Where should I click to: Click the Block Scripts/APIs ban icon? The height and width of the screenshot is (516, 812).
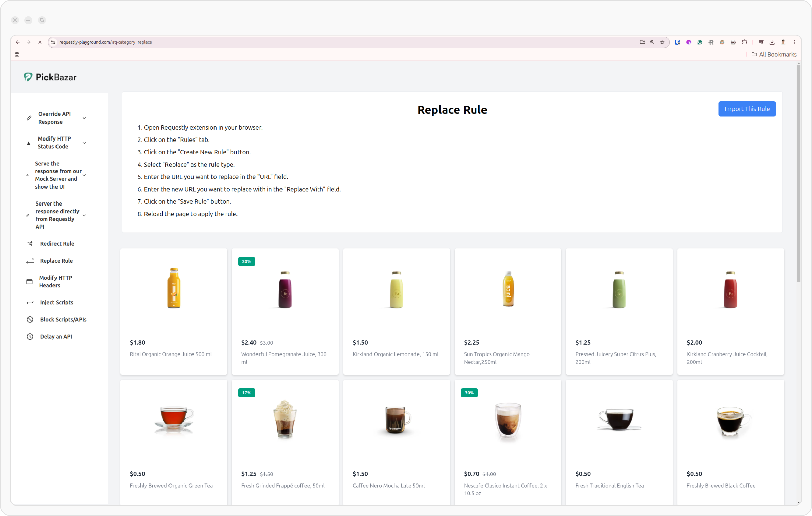point(30,319)
